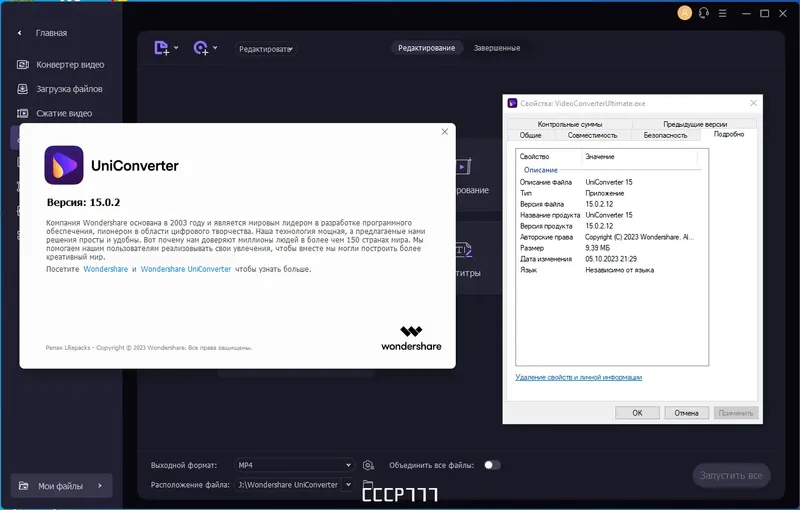The image size is (800, 510).
Task: Click the UniConverter logo in About dialog
Action: [64, 165]
